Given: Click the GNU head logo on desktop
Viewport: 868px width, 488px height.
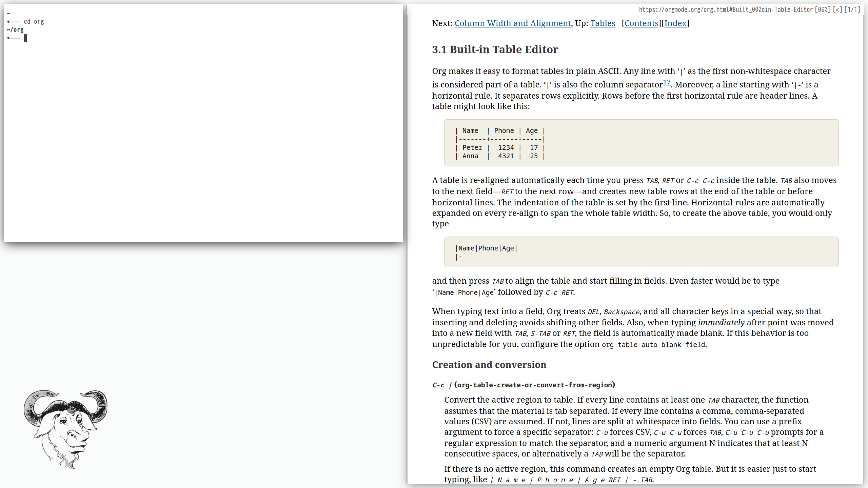Looking at the screenshot, I should tap(65, 428).
